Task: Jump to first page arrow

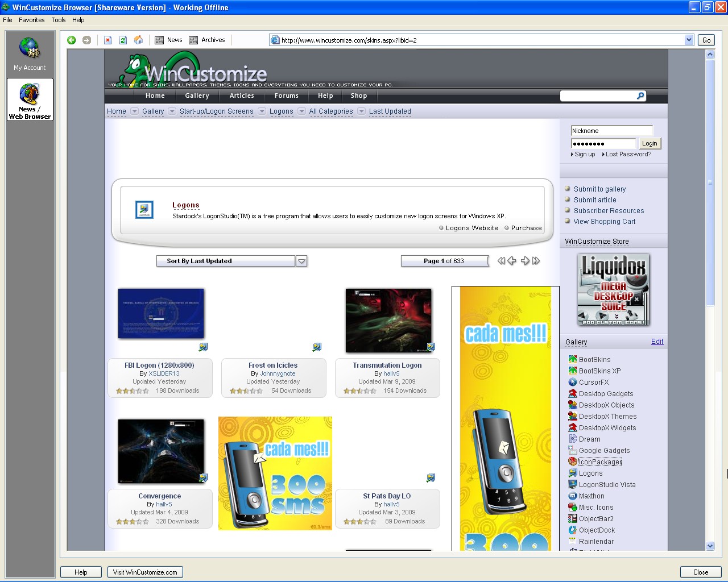Action: [x=501, y=261]
